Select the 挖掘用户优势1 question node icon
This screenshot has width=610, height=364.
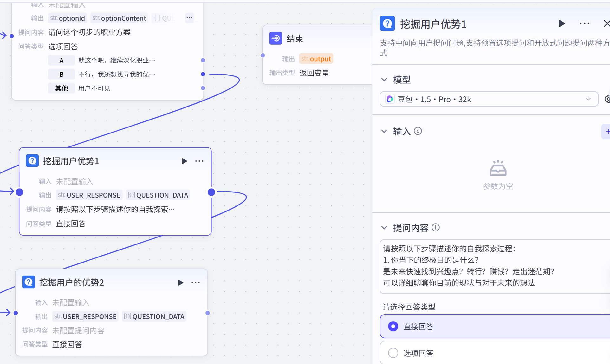click(x=32, y=161)
